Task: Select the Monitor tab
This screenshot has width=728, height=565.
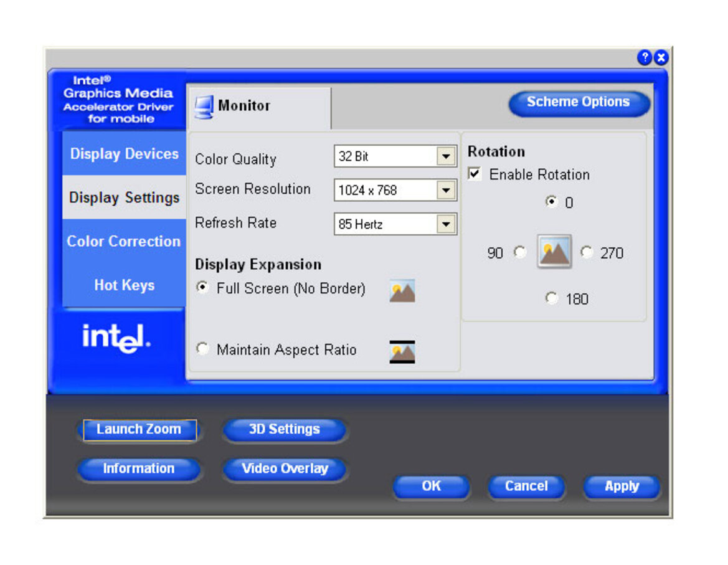Action: point(259,107)
